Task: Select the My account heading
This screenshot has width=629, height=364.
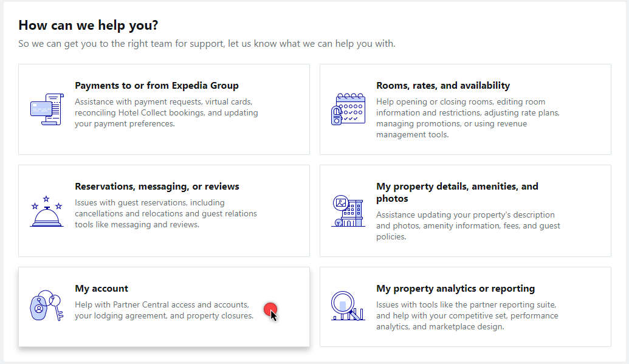Action: pyautogui.click(x=101, y=288)
